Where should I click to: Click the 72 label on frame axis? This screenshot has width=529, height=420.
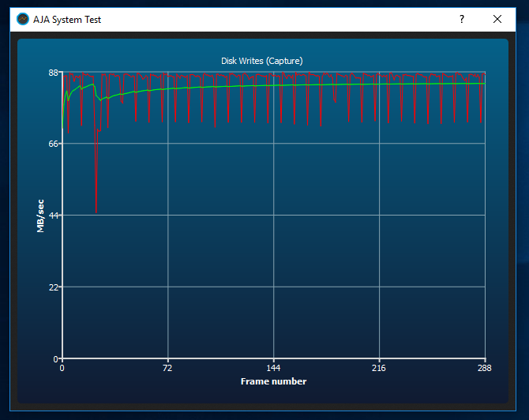point(167,368)
